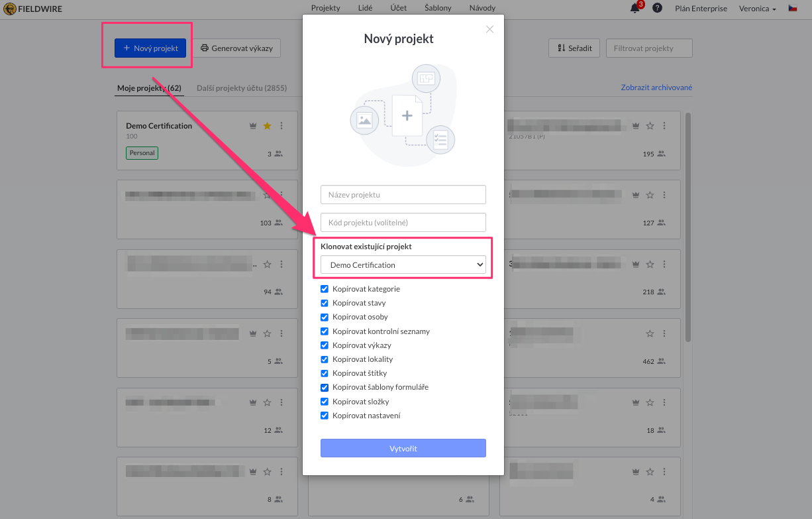This screenshot has width=812, height=519.
Task: Toggle the star on Demo Certification
Action: coord(268,126)
